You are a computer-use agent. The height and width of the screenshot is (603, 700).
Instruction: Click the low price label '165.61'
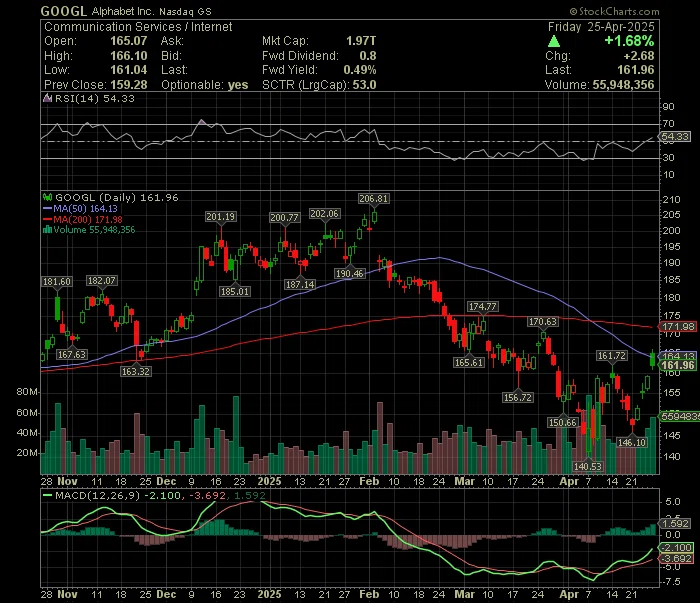pos(469,362)
